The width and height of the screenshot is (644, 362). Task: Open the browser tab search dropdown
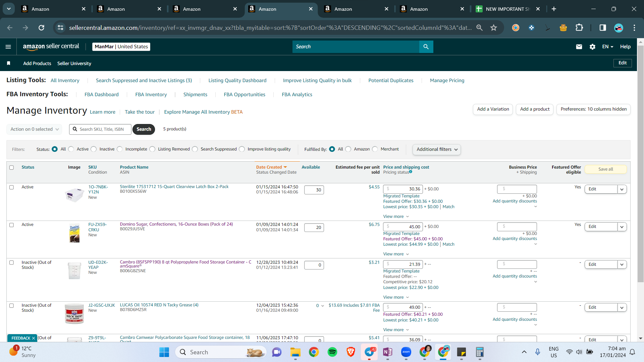[x=9, y=9]
